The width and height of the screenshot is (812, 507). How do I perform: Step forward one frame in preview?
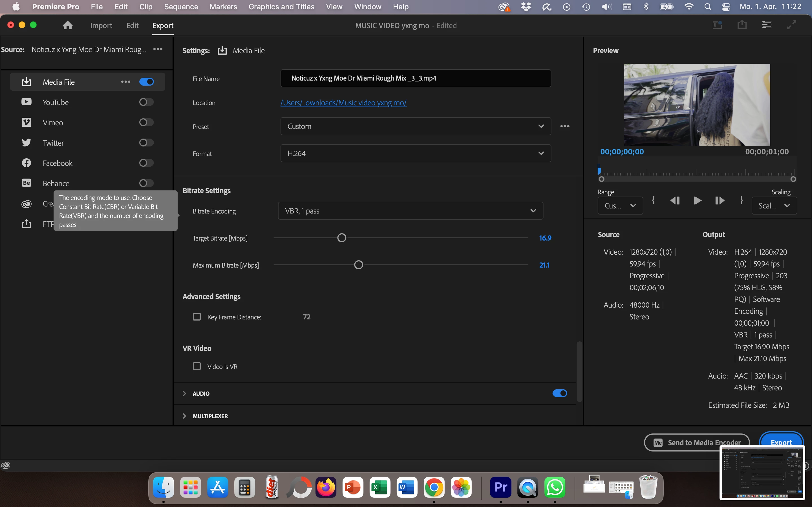(720, 201)
